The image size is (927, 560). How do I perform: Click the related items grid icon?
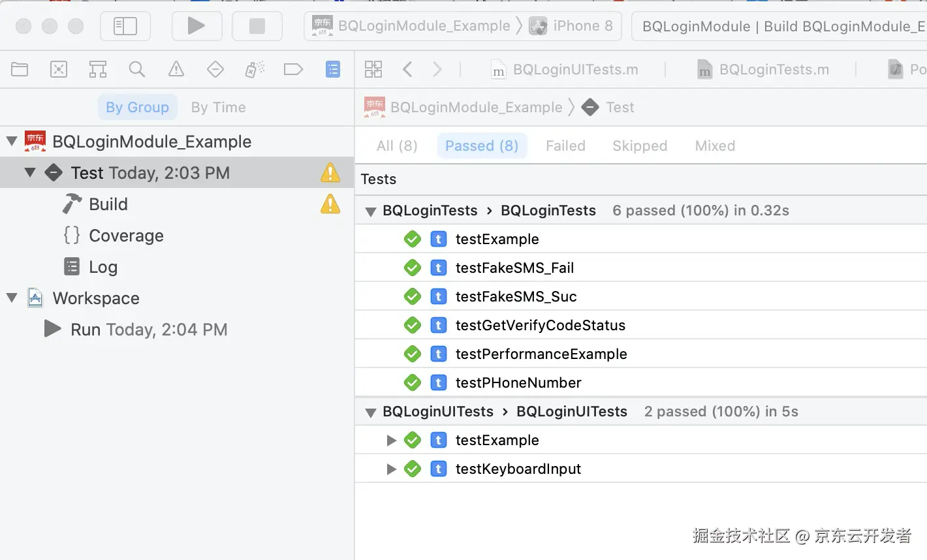(373, 69)
